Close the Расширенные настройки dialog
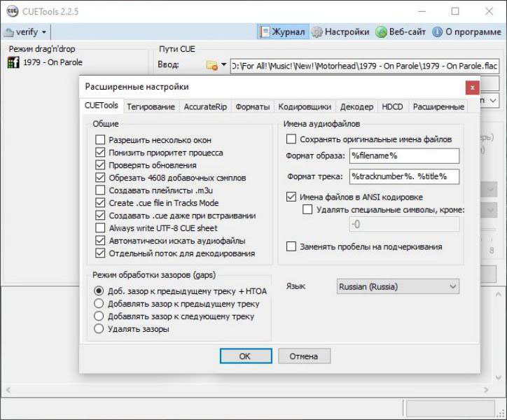Screen dimensions: 507x420 [x=473, y=87]
